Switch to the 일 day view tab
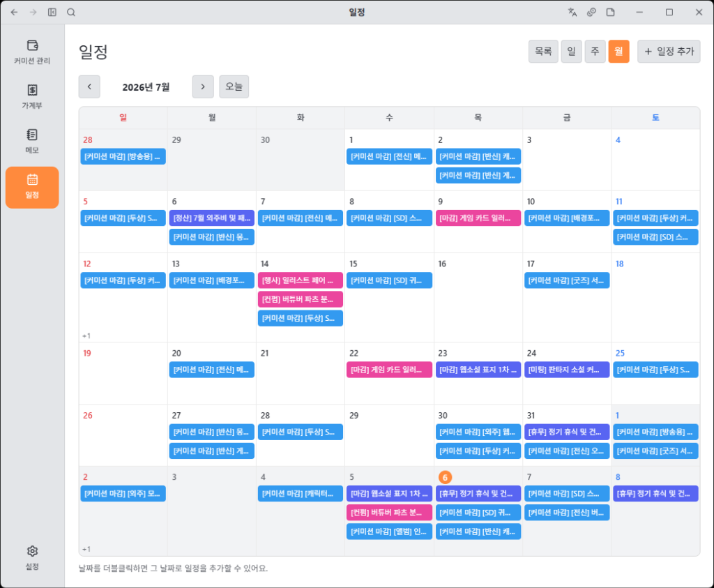Screen dimensions: 714x588 572,52
